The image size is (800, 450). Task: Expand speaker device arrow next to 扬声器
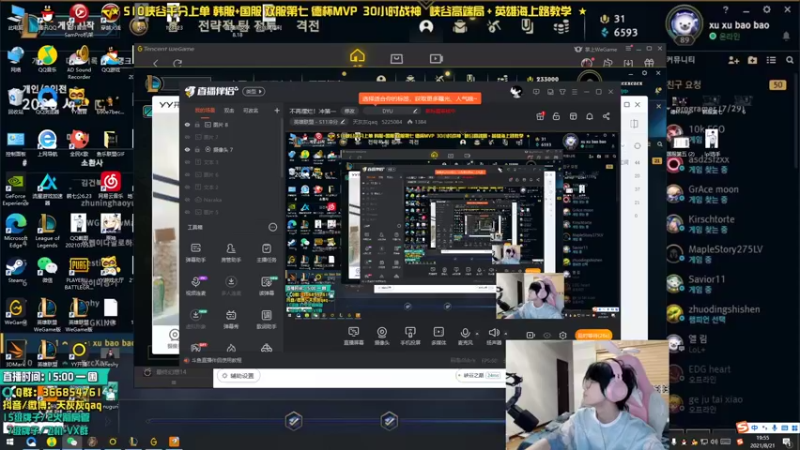click(x=506, y=334)
